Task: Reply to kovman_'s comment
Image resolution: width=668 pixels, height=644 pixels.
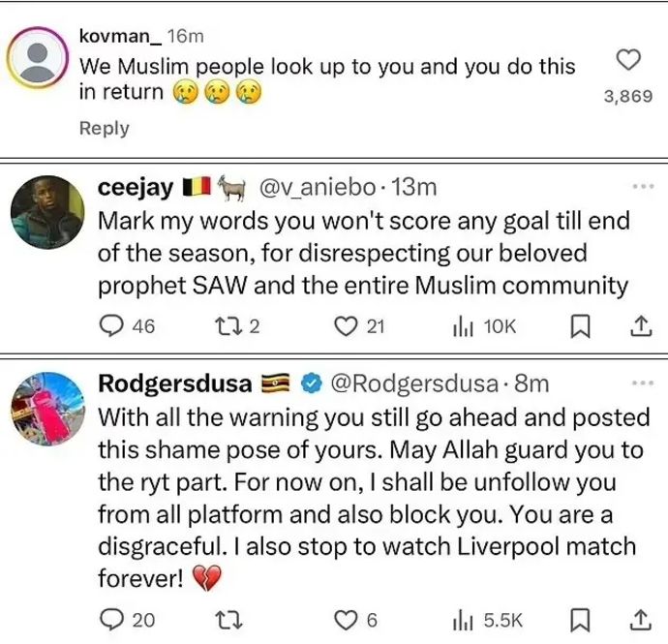Action: 104,128
